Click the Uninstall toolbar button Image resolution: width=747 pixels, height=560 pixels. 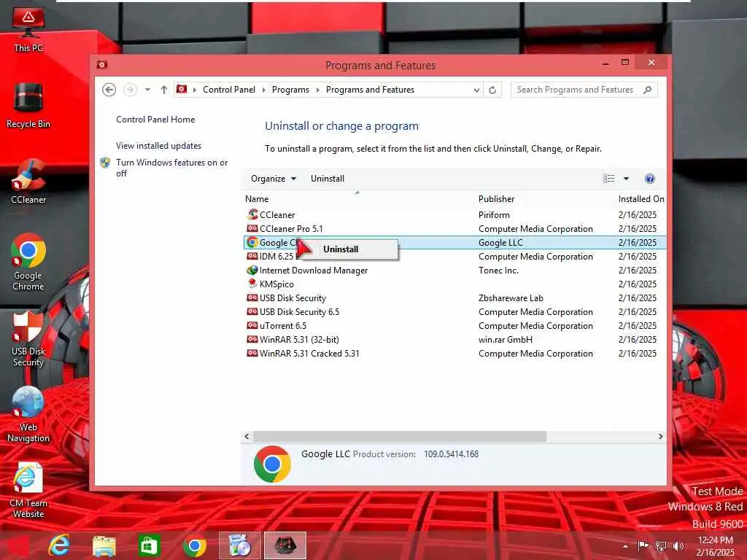(328, 179)
